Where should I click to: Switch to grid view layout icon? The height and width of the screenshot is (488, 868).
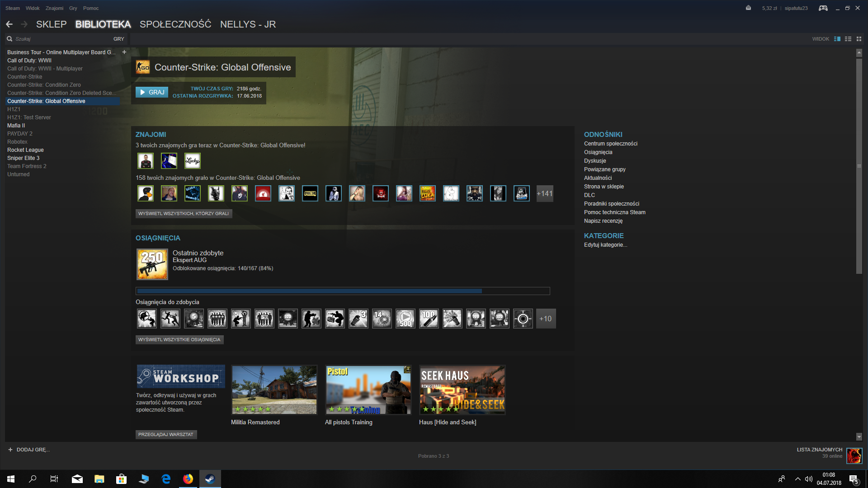coord(859,39)
